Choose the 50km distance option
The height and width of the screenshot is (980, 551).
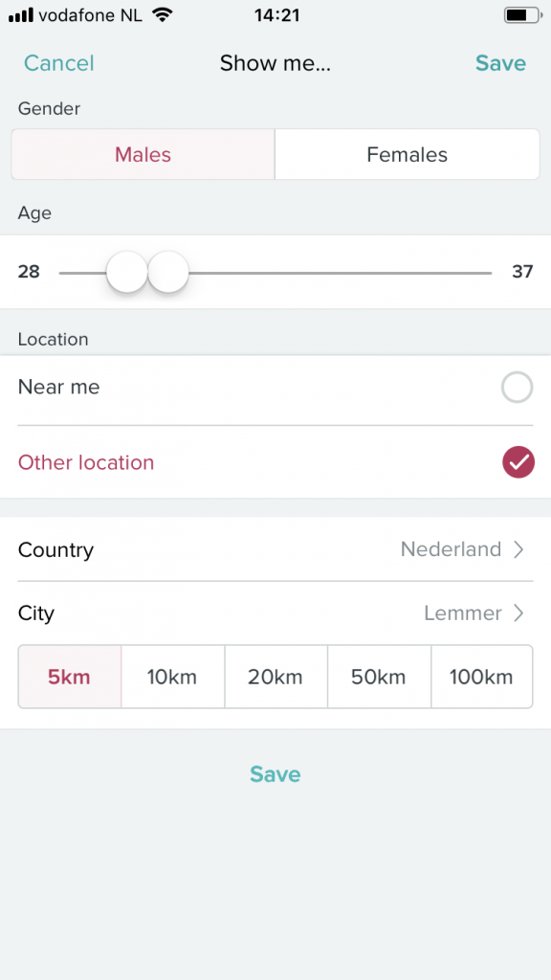click(x=379, y=677)
